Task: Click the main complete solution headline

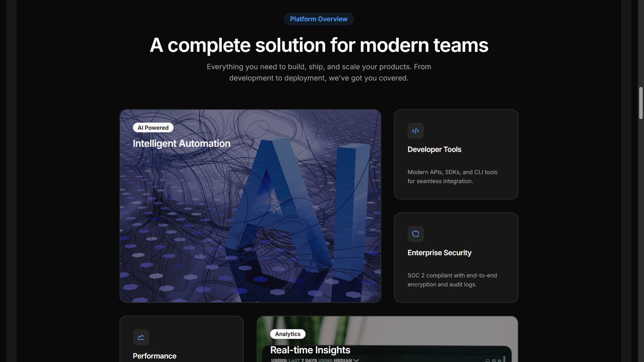Action: click(x=319, y=45)
